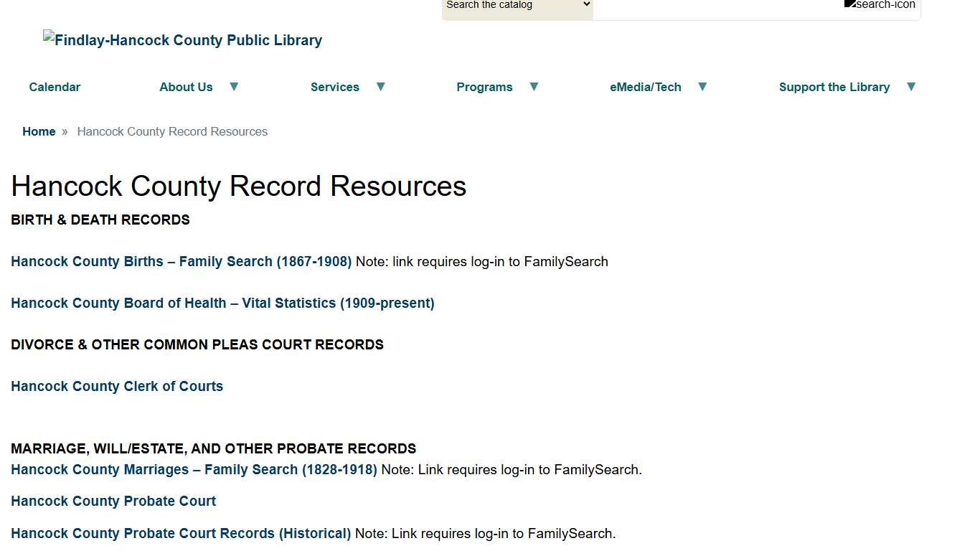Select Calendar in the navigation menu
Viewport: 980px width, 551px height.
(55, 86)
